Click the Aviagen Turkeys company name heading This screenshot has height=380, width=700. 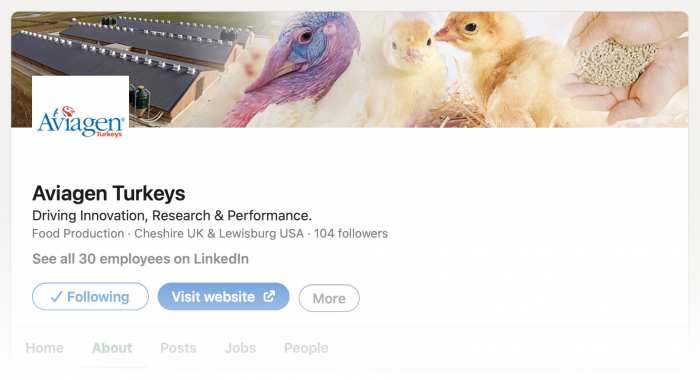coord(108,194)
